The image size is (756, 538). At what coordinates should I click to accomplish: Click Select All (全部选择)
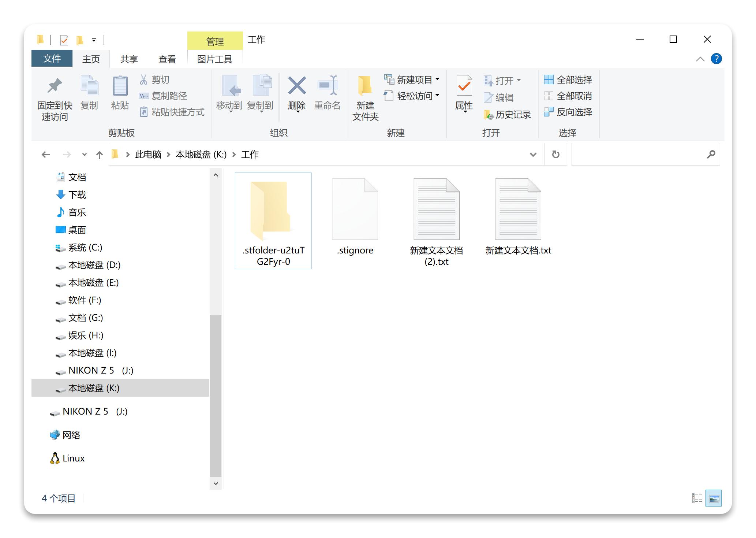[568, 79]
